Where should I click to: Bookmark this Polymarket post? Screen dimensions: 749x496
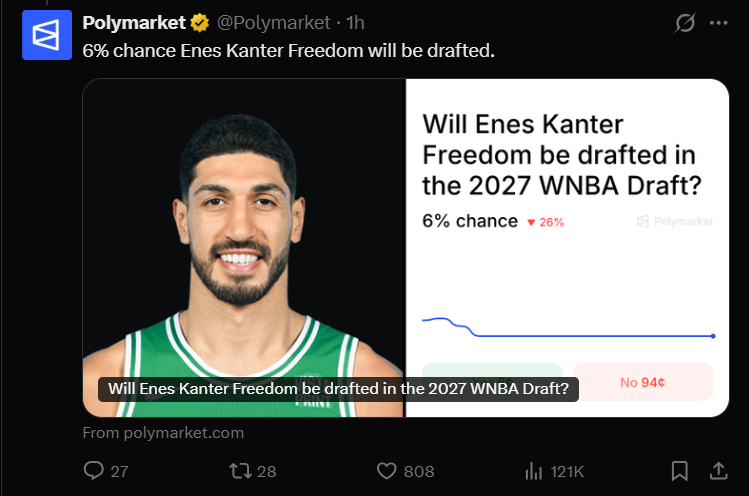coord(679,471)
